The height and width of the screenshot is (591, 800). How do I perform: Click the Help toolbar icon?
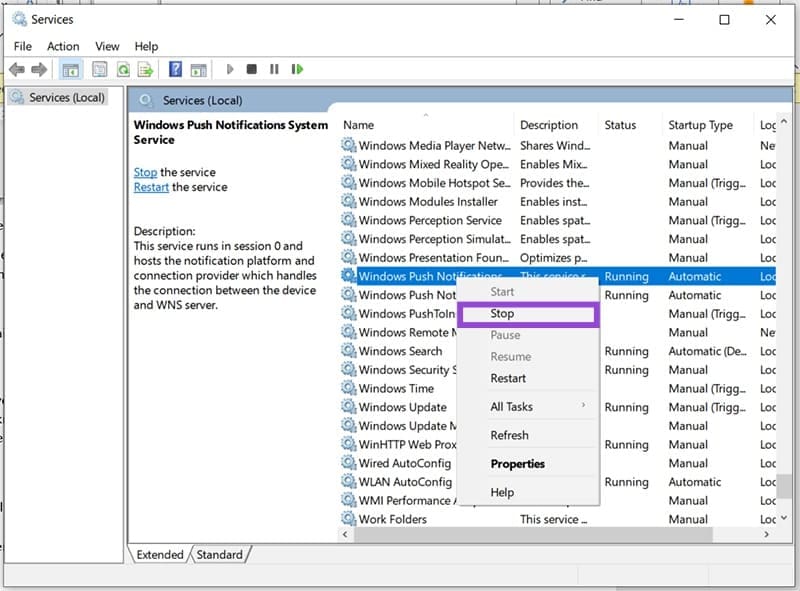(176, 69)
